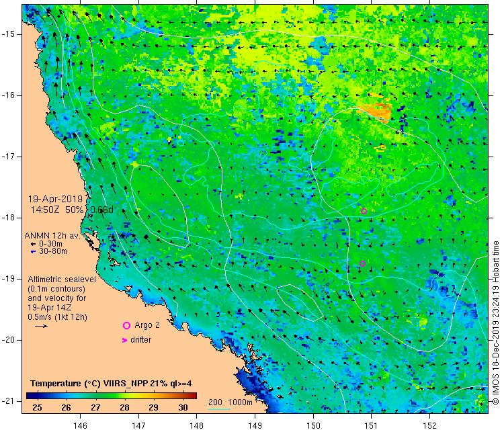Click the longitude label 151
Viewport: 504px width, 430px height.
pyautogui.click(x=371, y=425)
